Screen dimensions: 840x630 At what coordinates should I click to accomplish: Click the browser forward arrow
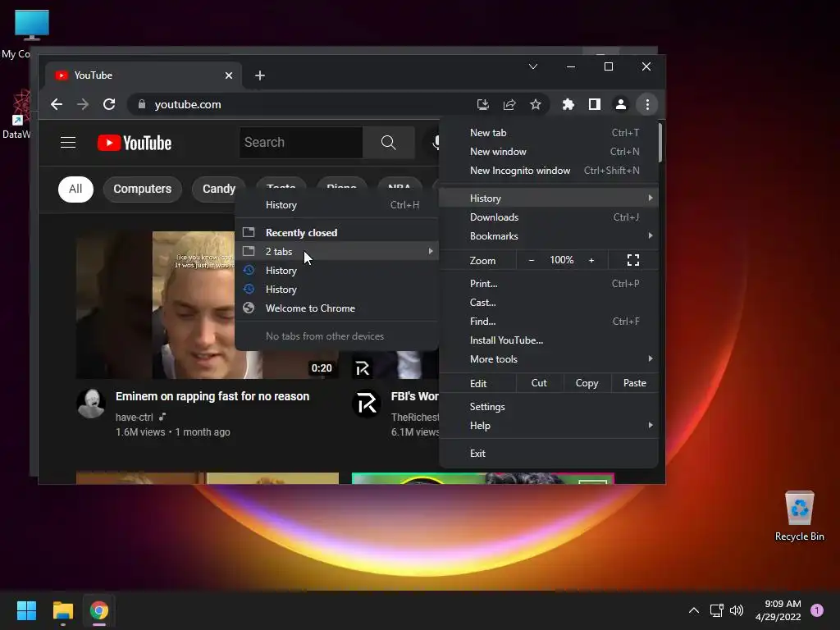[83, 104]
